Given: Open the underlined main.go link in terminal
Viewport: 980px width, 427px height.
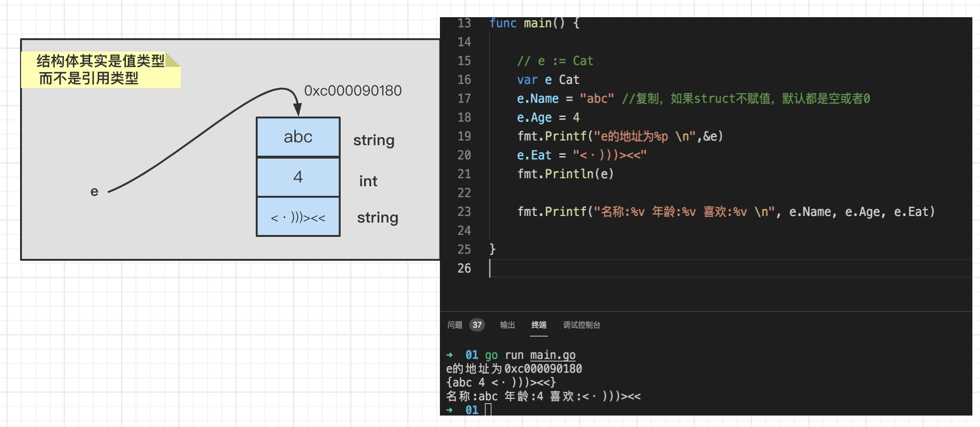Looking at the screenshot, I should pos(553,355).
